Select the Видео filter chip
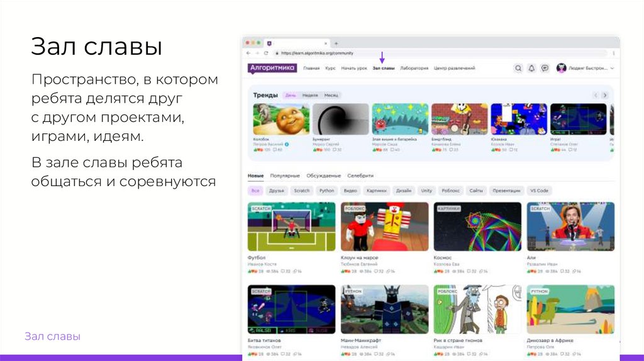The height and width of the screenshot is (361, 644). coord(350,191)
